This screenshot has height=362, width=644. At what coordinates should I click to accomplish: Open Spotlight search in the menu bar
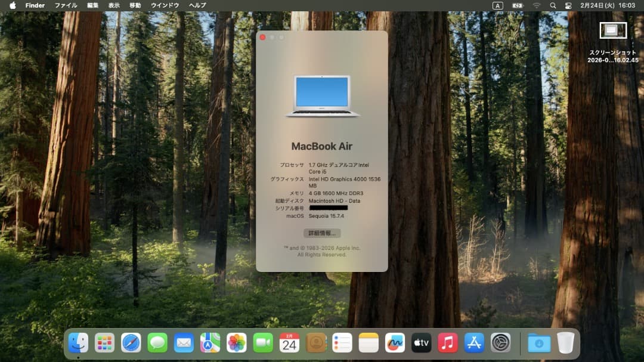tap(552, 5)
